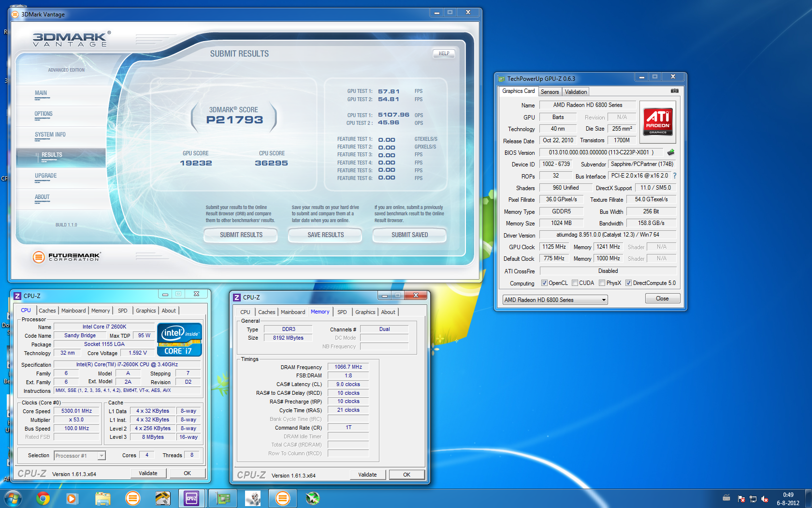The image size is (812, 508).
Task: Open Windows Media Player taskbar icon
Action: point(72,498)
